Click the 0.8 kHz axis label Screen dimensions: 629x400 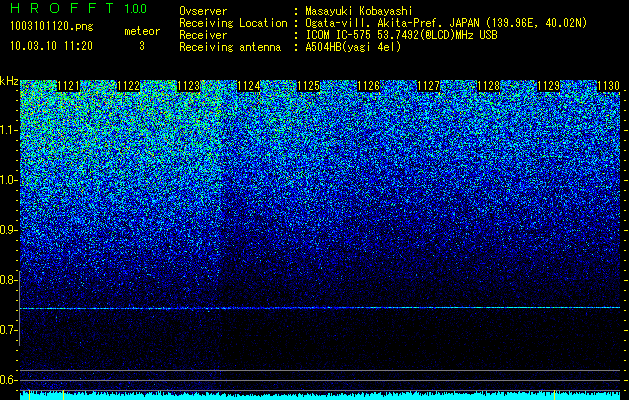pyautogui.click(x=8, y=280)
